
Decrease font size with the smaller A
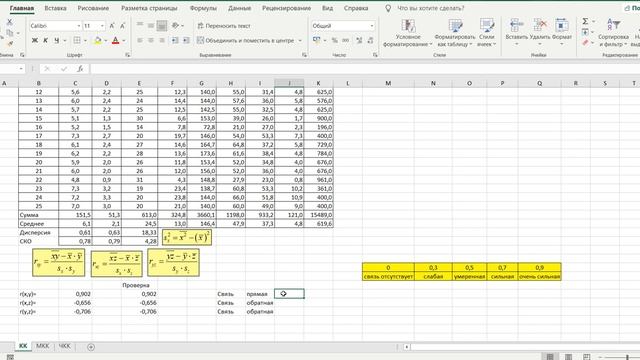[122, 26]
